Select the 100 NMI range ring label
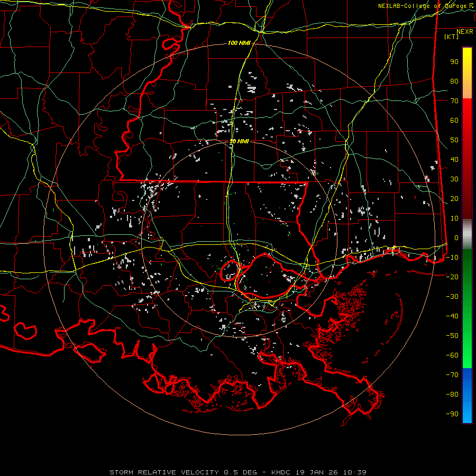 click(239, 43)
